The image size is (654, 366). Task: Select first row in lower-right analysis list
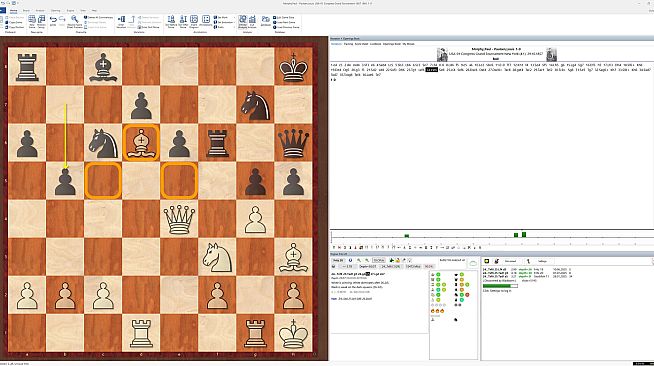pyautogui.click(x=526, y=270)
